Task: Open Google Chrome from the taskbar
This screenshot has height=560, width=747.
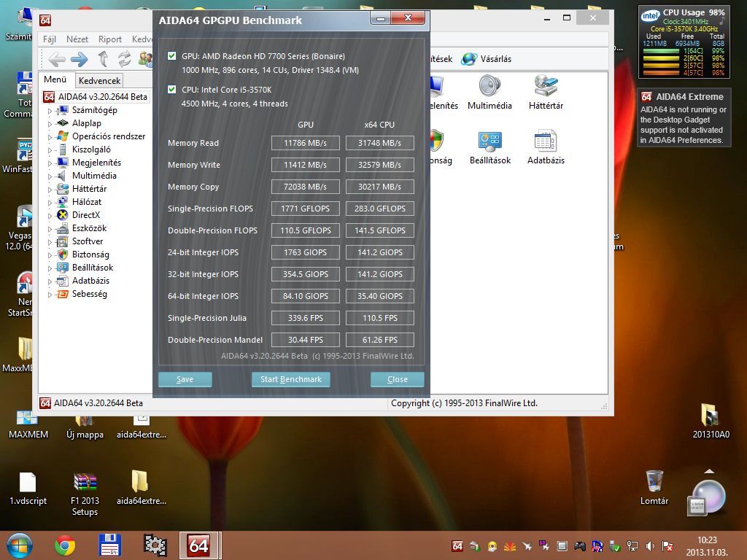Action: pyautogui.click(x=65, y=545)
